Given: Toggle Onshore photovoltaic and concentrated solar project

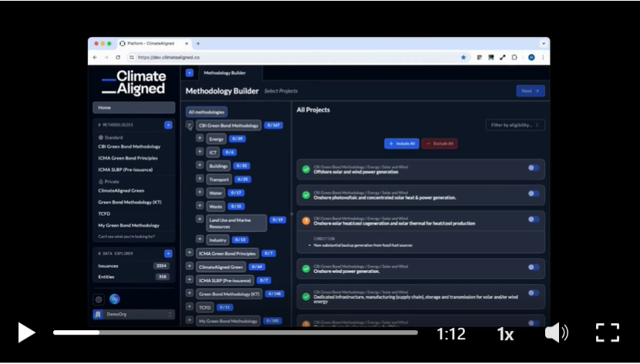Looking at the screenshot, I should pyautogui.click(x=533, y=194).
